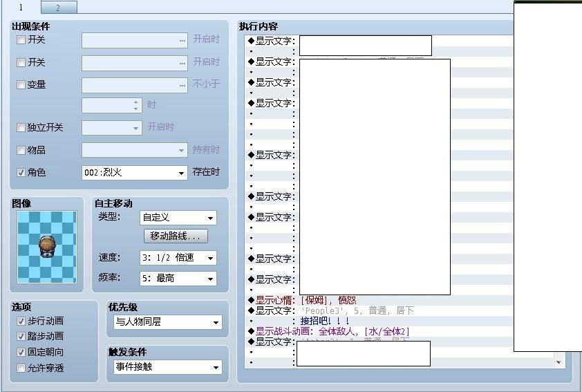Uncheck the 固定朝向 option
582x392 pixels.
point(21,353)
